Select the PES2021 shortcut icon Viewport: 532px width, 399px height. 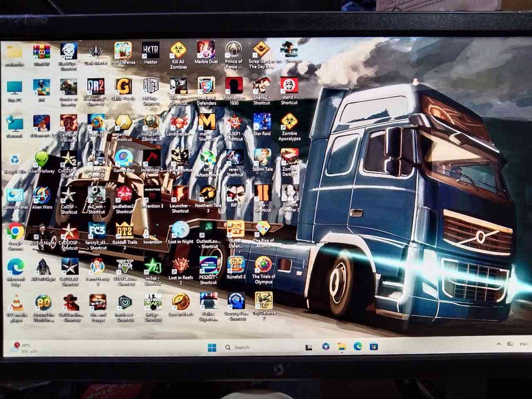[208, 266]
